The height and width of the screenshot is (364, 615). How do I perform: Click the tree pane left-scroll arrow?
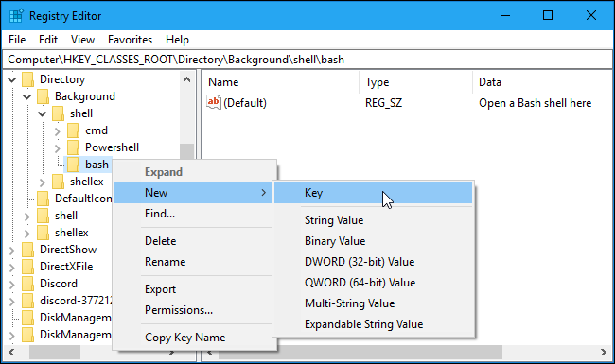[11, 353]
